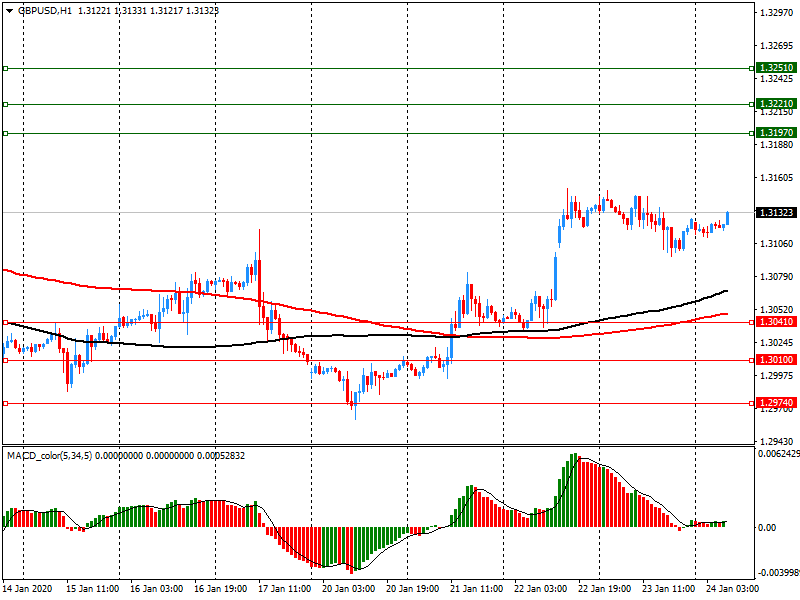Click the 14 Jan 2020 date label
This screenshot has width=800, height=600.
coord(29,591)
